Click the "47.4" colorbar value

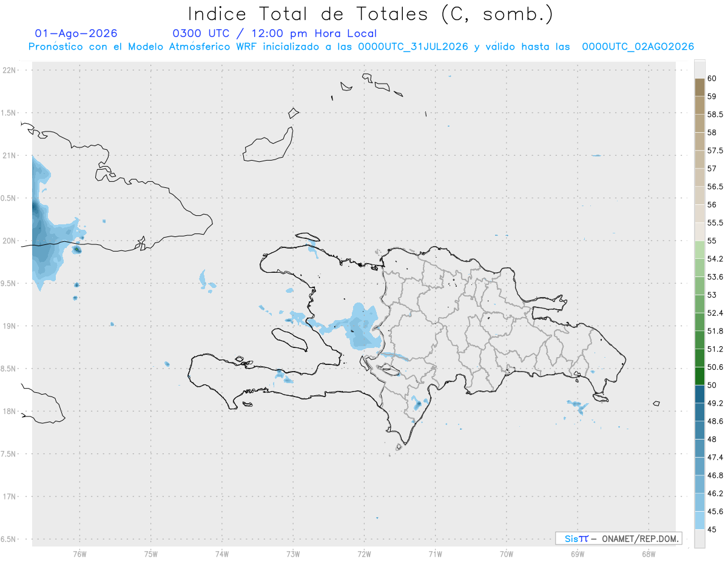point(715,457)
